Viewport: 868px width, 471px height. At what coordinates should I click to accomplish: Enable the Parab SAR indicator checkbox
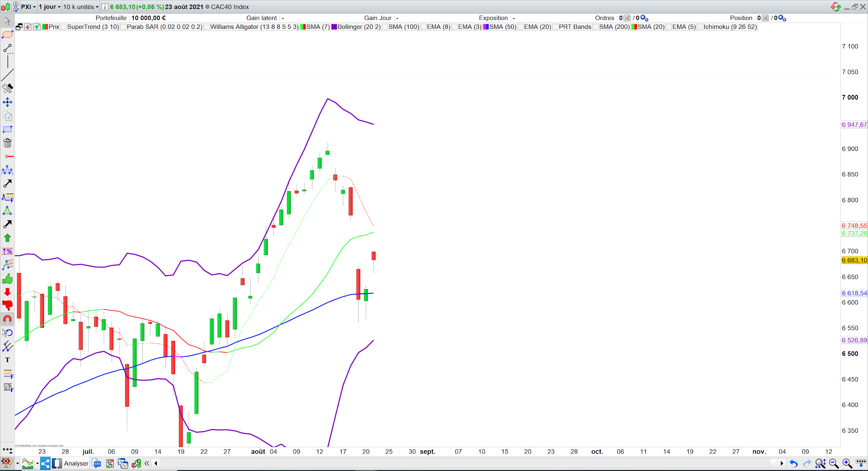tap(123, 27)
